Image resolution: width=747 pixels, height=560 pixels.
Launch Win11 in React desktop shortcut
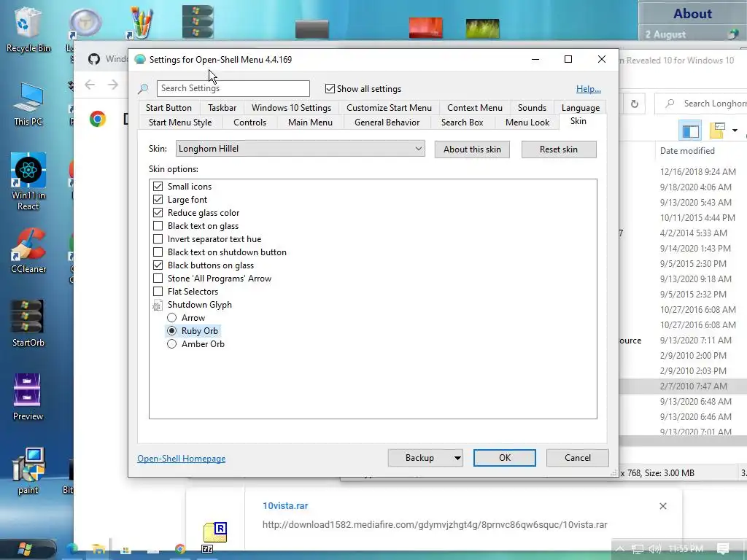coord(28,181)
